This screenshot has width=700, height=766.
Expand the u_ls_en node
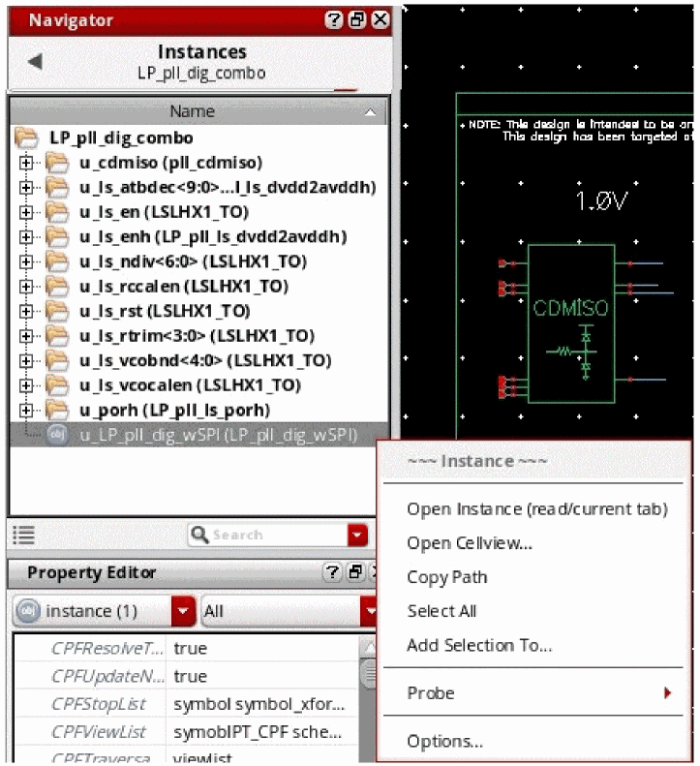[x=26, y=212]
